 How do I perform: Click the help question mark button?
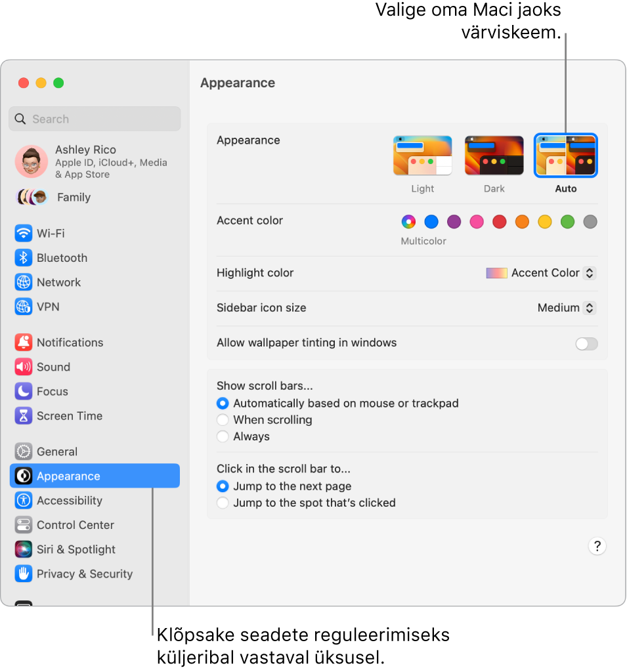597,546
